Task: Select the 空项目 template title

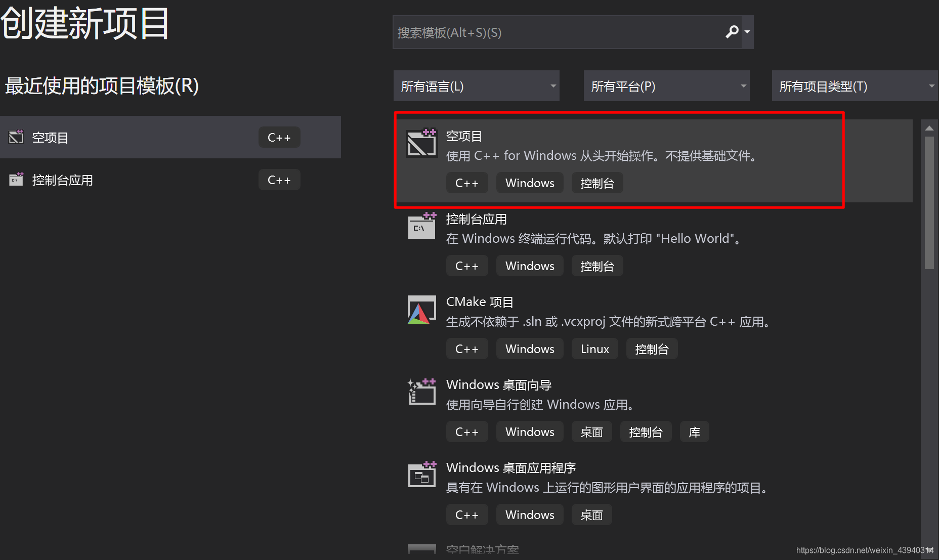Action: [464, 136]
